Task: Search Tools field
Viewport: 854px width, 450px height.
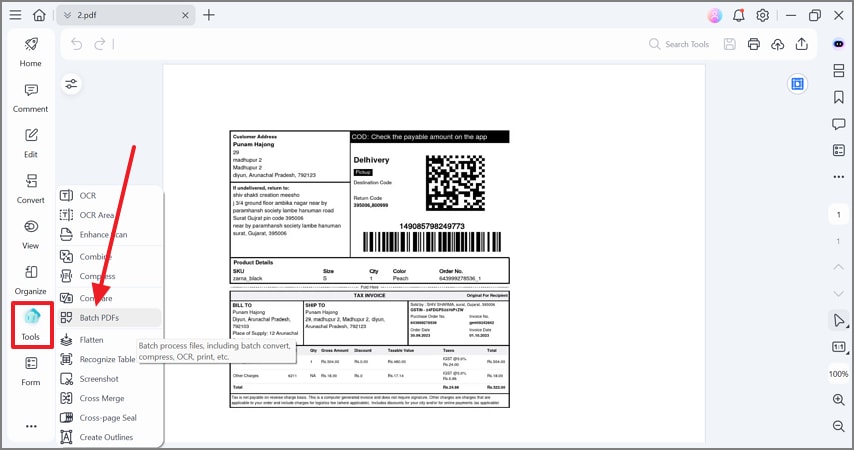Action: [x=679, y=44]
